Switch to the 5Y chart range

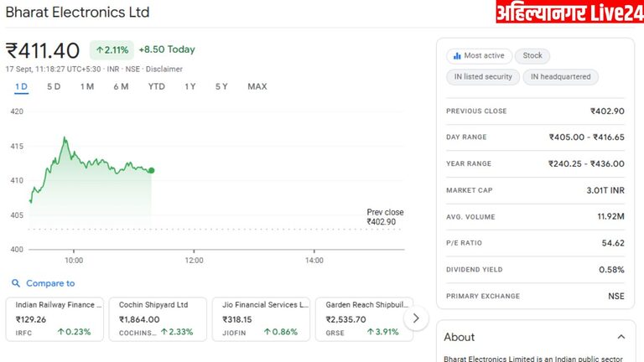point(221,86)
